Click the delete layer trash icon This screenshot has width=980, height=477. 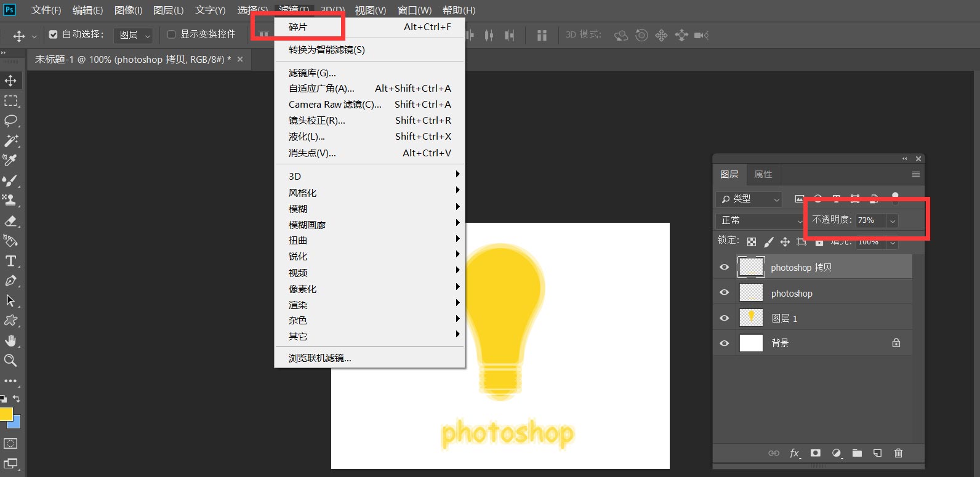(898, 453)
